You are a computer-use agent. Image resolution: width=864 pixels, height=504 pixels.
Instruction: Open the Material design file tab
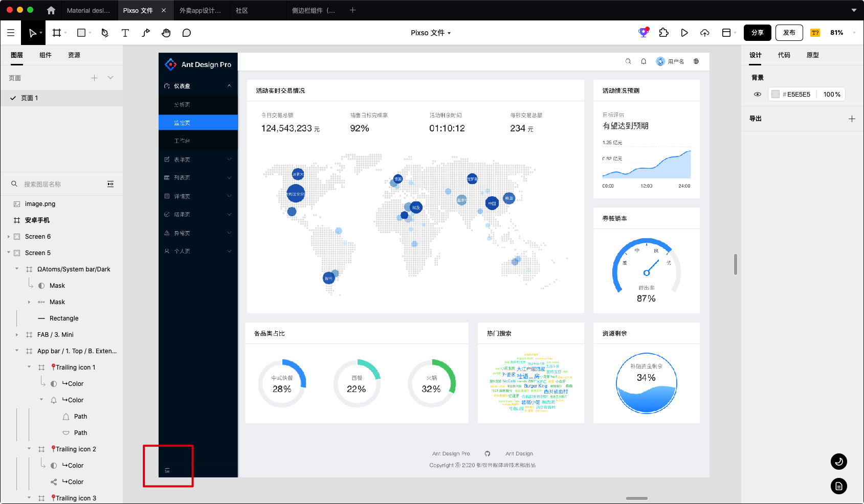[x=88, y=10]
